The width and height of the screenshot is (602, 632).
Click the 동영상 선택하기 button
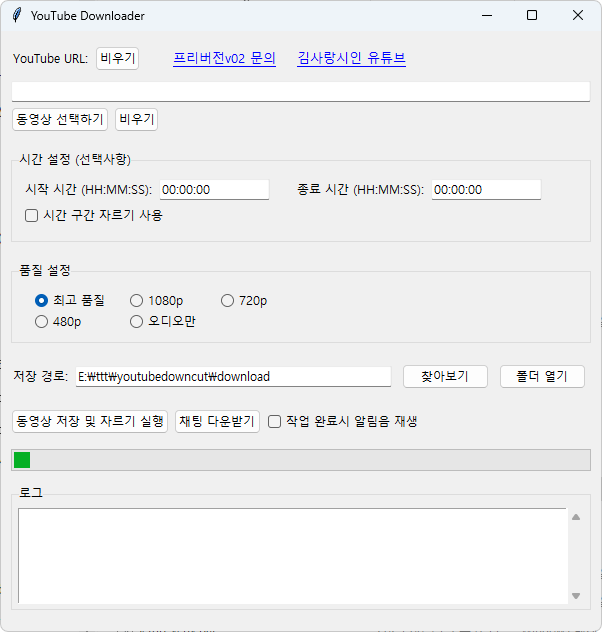point(60,119)
